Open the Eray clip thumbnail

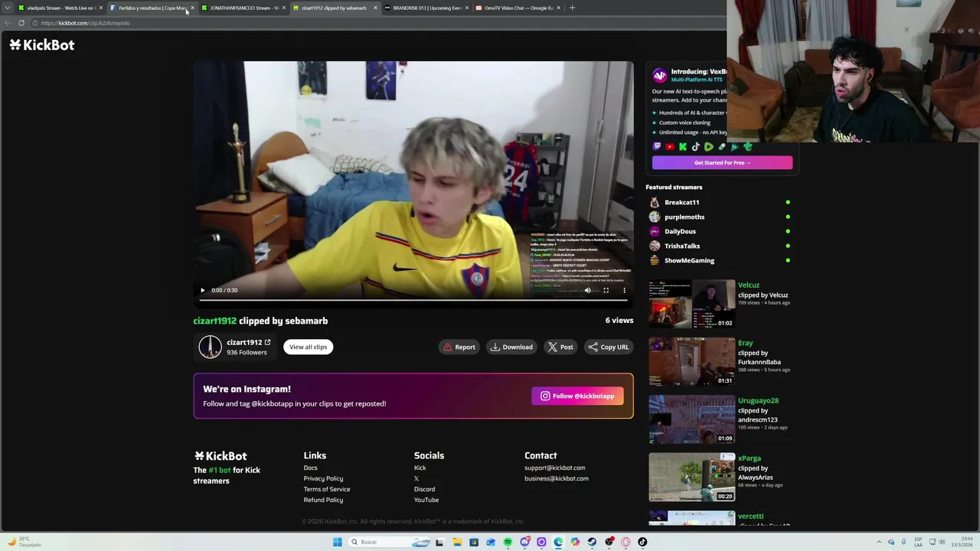691,361
